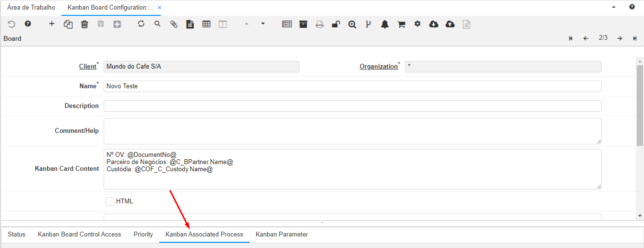Image resolution: width=644 pixels, height=248 pixels.
Task: Open Zoom Across magnifier-plus icon
Action: pos(352,24)
